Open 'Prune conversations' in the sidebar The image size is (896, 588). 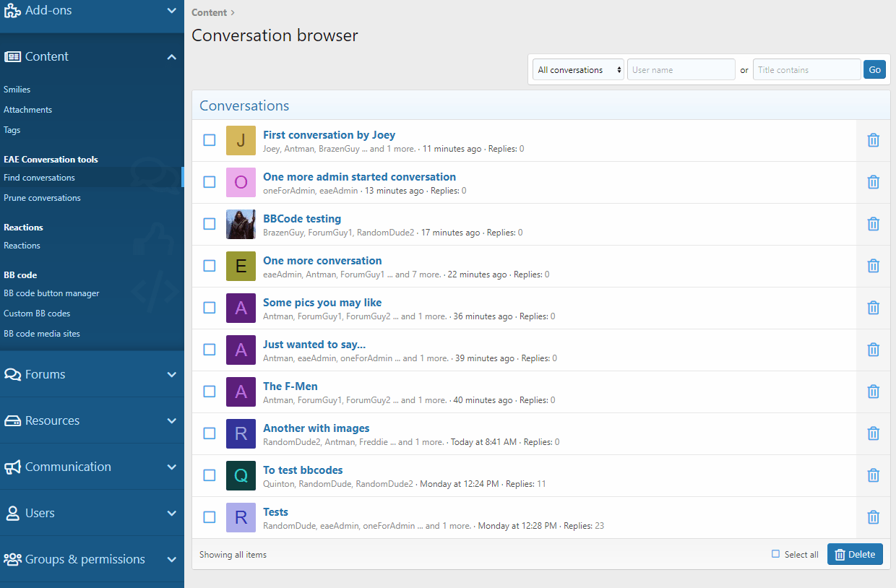pyautogui.click(x=42, y=198)
